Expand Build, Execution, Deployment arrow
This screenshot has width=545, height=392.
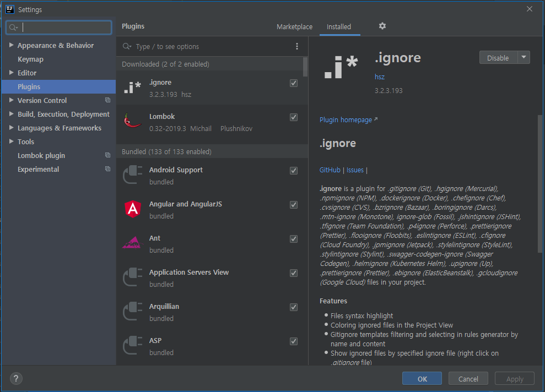pyautogui.click(x=11, y=114)
